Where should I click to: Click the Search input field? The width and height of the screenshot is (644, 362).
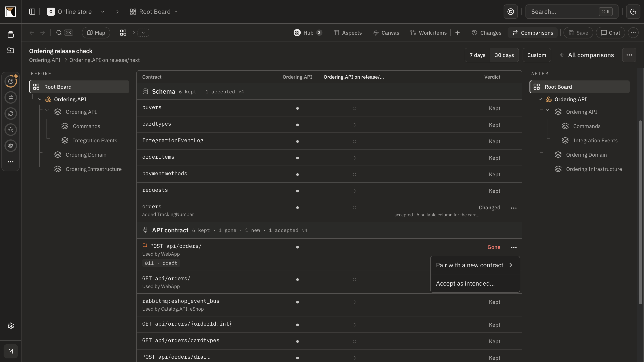pyautogui.click(x=572, y=12)
